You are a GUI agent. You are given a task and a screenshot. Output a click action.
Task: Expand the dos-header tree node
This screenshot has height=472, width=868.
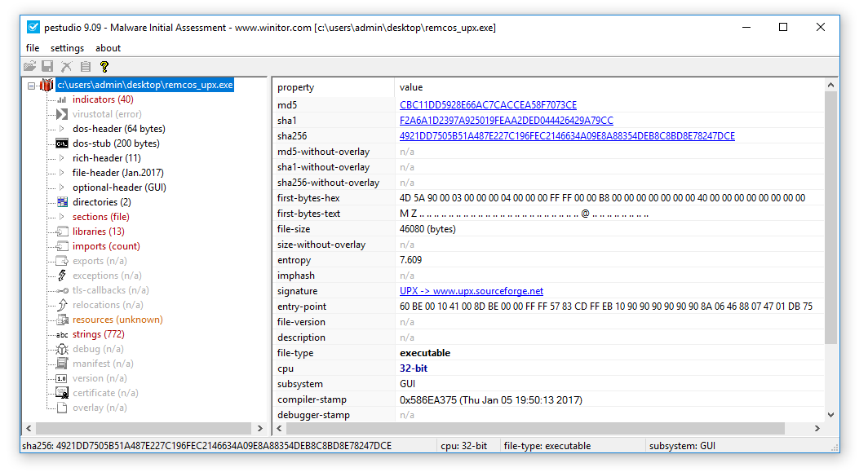coord(62,129)
